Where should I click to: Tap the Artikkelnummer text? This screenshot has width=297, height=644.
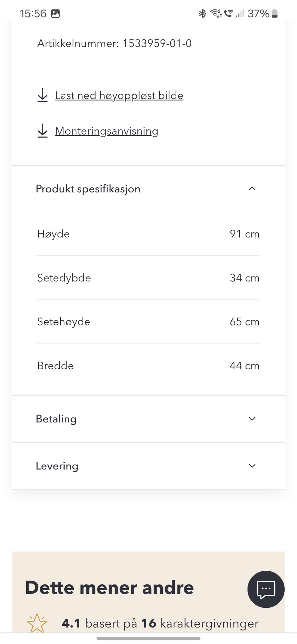pyautogui.click(x=114, y=43)
